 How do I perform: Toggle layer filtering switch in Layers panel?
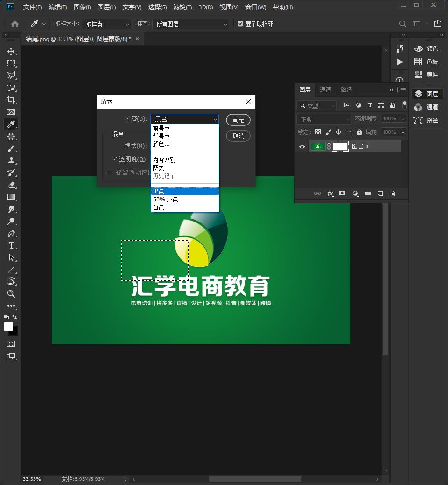coord(404,105)
